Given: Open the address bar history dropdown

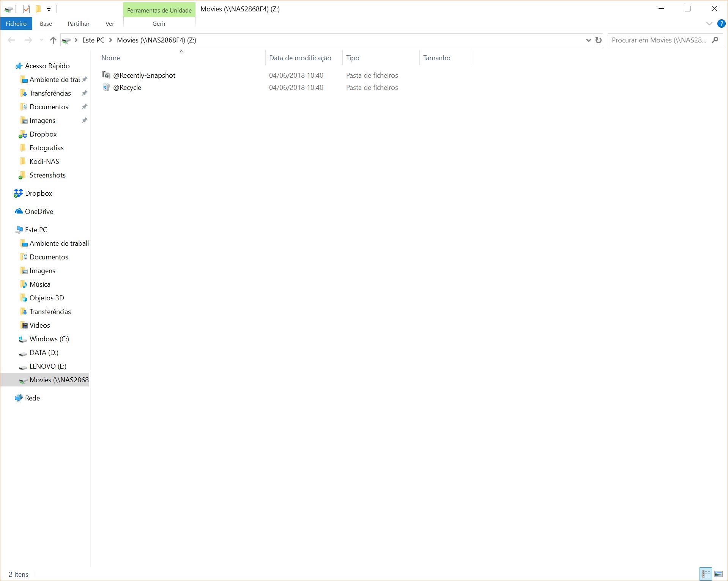Looking at the screenshot, I should [x=588, y=40].
